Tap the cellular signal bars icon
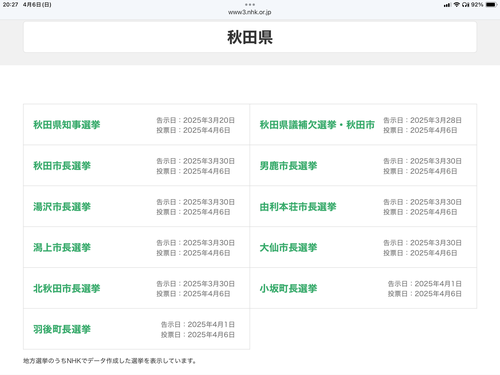This screenshot has width=500, height=375. pyautogui.click(x=447, y=5)
